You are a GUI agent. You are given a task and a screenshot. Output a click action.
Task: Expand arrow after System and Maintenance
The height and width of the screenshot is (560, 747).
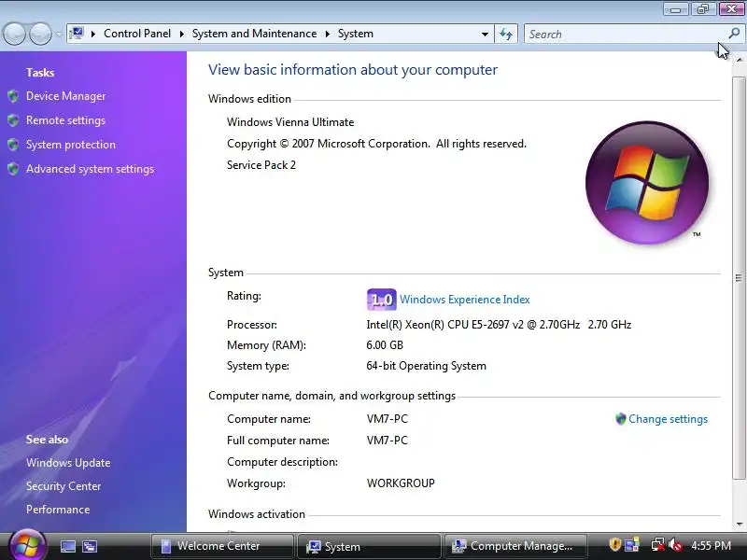point(328,34)
